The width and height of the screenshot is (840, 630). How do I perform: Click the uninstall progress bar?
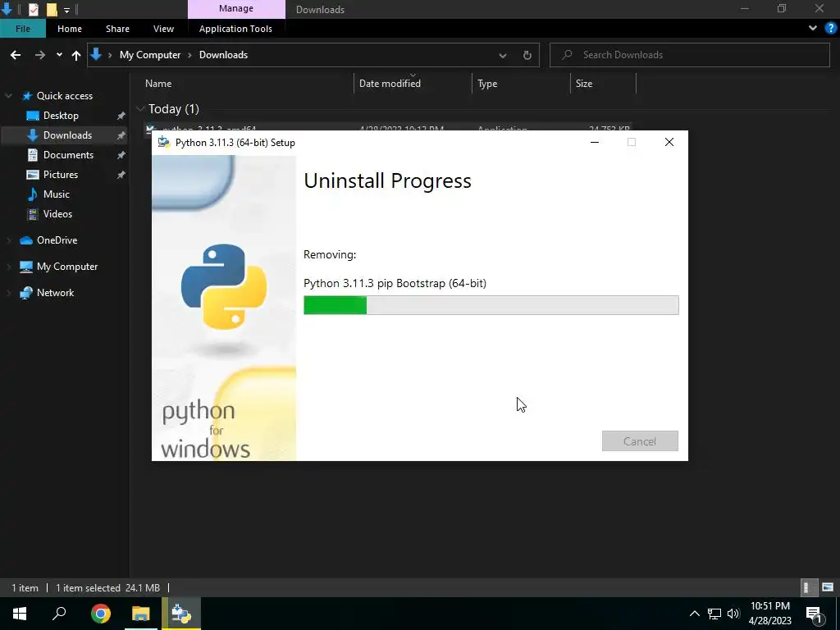[x=491, y=305]
